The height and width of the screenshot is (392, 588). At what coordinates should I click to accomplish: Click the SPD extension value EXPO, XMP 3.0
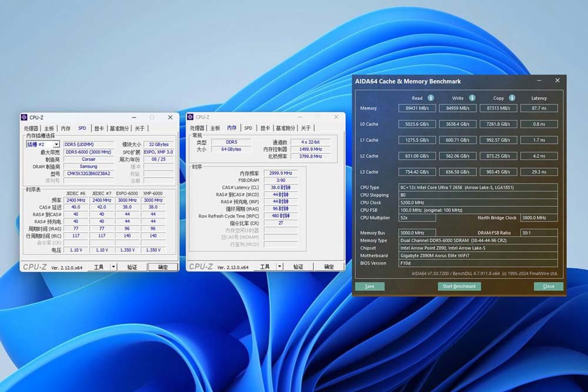click(x=159, y=152)
